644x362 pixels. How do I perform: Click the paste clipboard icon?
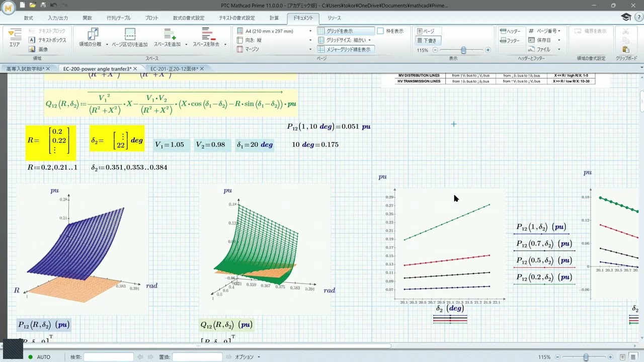(x=626, y=49)
